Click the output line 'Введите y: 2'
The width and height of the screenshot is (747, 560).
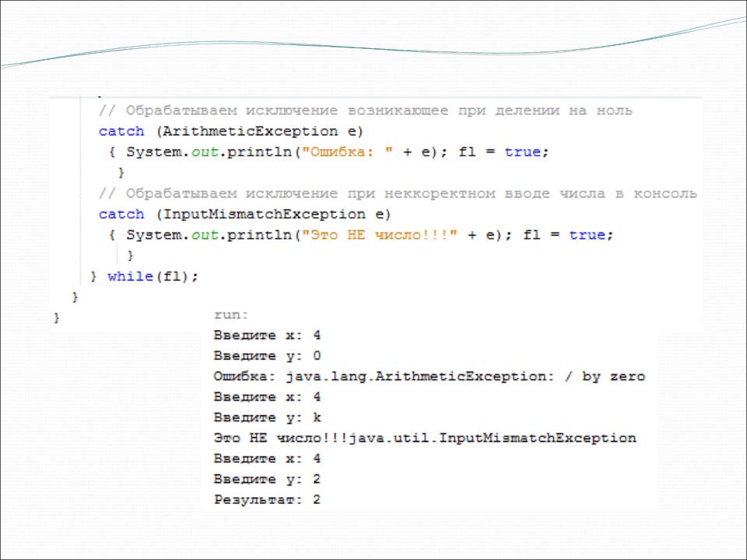click(x=267, y=479)
